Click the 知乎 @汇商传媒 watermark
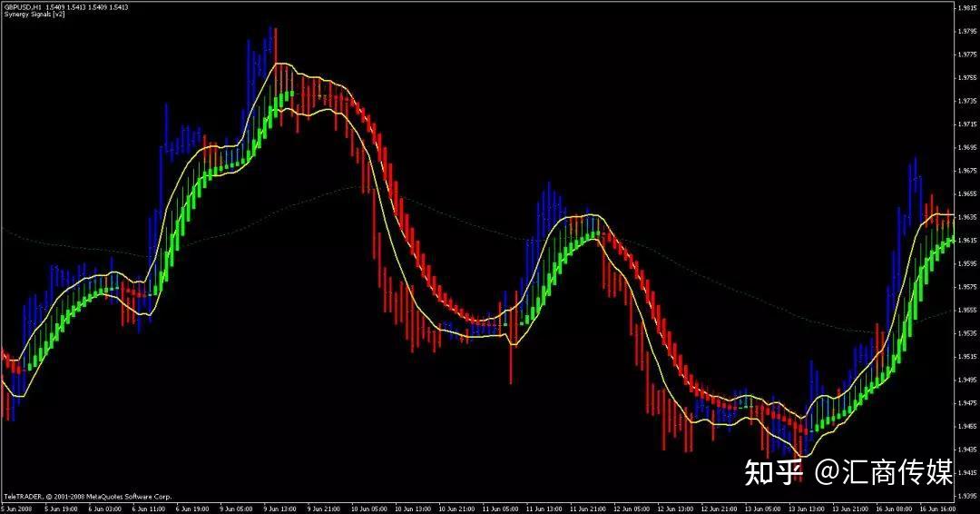The image size is (980, 514). click(848, 471)
